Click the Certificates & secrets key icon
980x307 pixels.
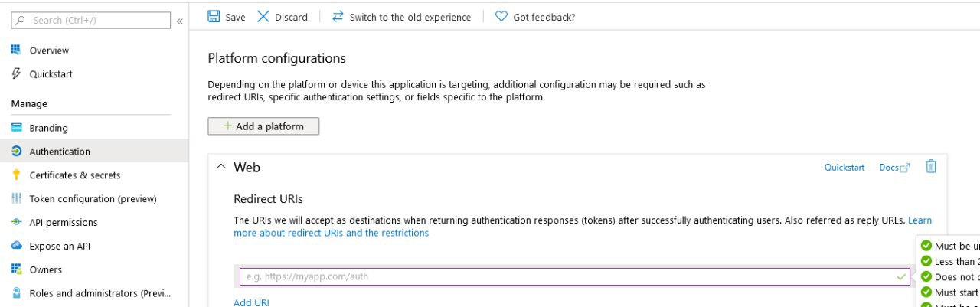[16, 175]
